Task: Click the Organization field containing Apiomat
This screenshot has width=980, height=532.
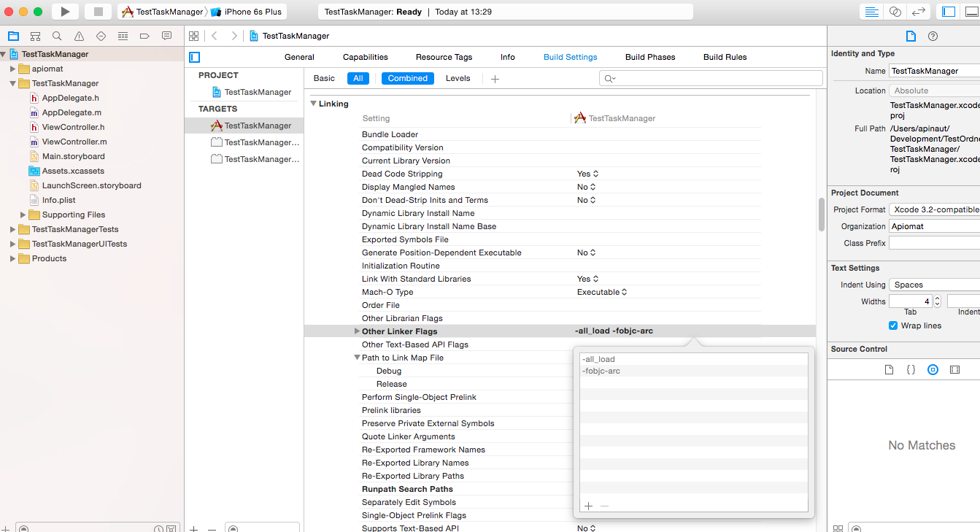Action: click(x=934, y=226)
